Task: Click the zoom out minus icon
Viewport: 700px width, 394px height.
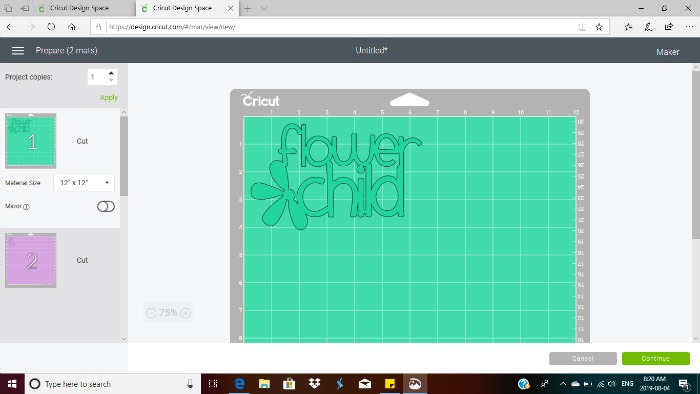Action: coord(151,313)
